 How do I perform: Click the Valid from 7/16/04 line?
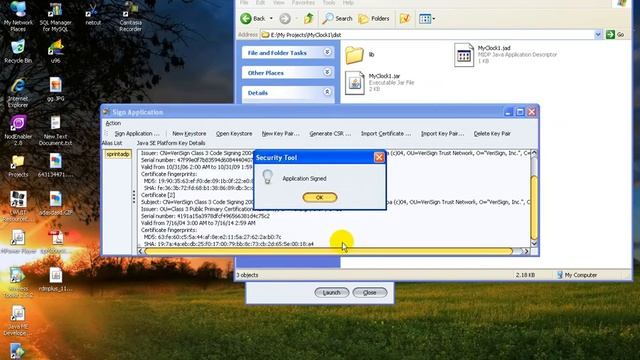click(198, 223)
